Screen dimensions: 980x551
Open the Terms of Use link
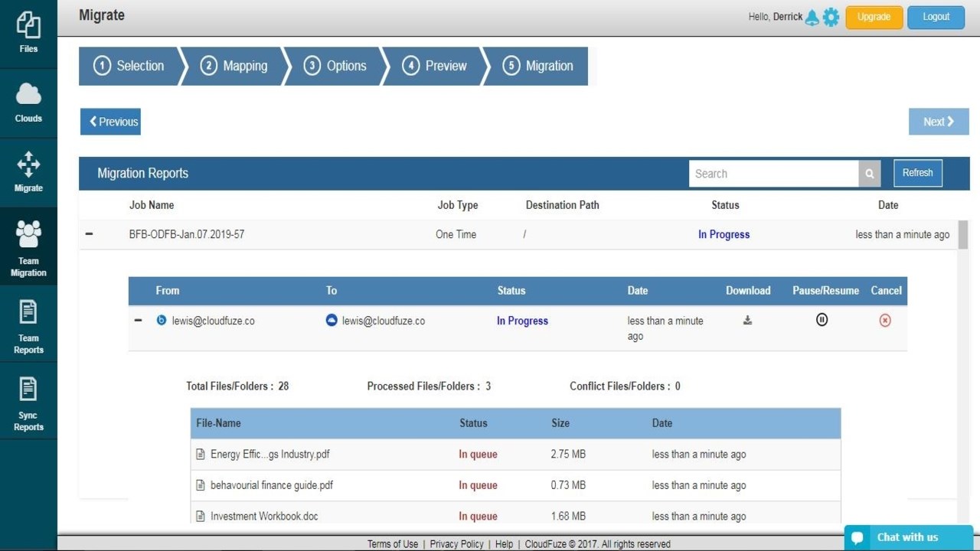point(393,544)
